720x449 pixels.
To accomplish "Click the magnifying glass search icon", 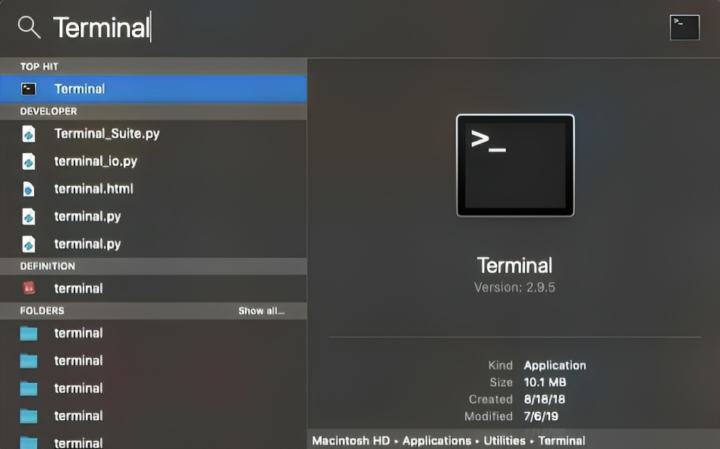I will pyautogui.click(x=29, y=27).
